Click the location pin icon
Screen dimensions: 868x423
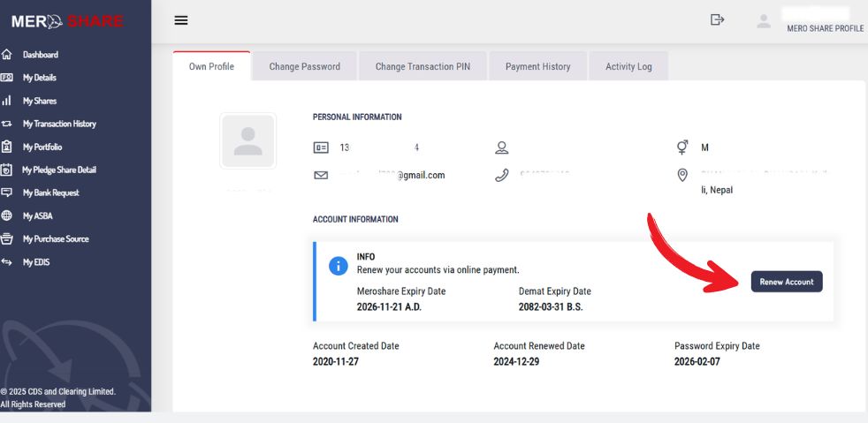click(682, 175)
